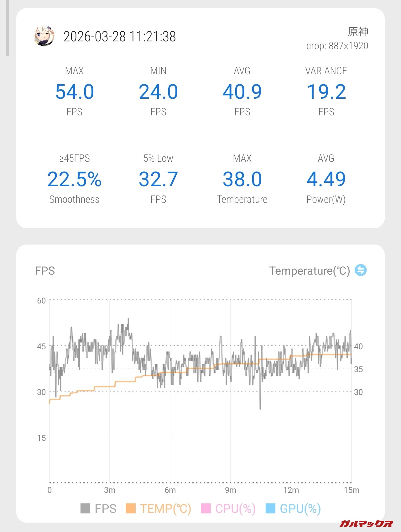Click the MAX 54.0 FPS stat

click(x=75, y=92)
